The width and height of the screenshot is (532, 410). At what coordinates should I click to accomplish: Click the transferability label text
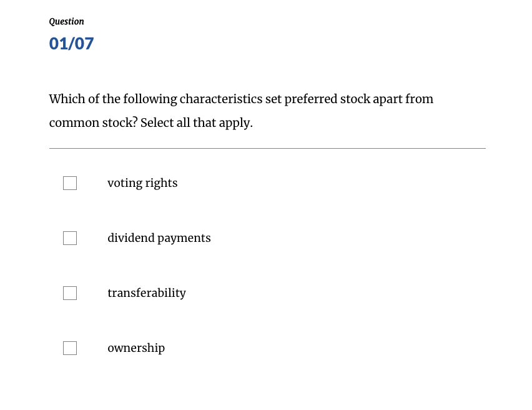tap(147, 292)
